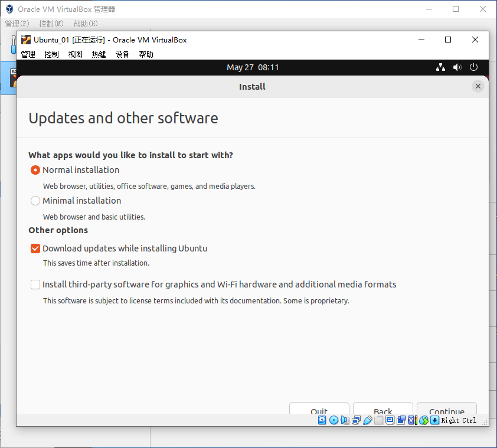
Task: Click 'Web browser and basic utilities.' description
Action: [x=94, y=217]
